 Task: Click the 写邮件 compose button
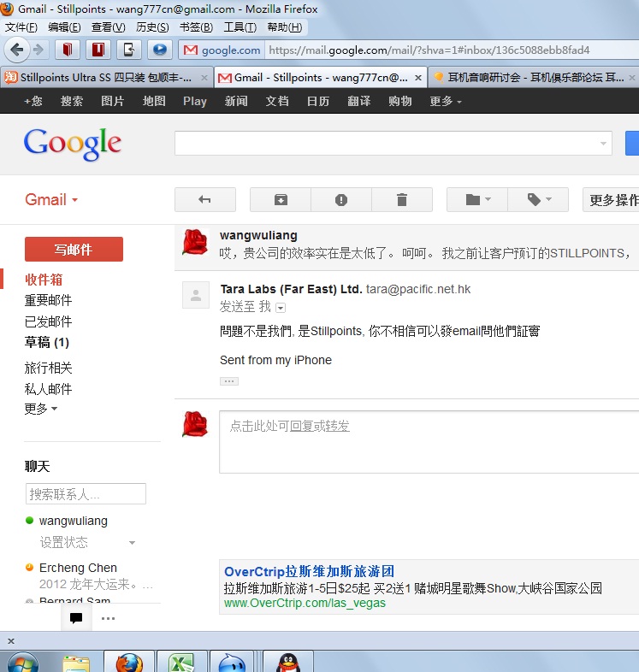(x=74, y=249)
